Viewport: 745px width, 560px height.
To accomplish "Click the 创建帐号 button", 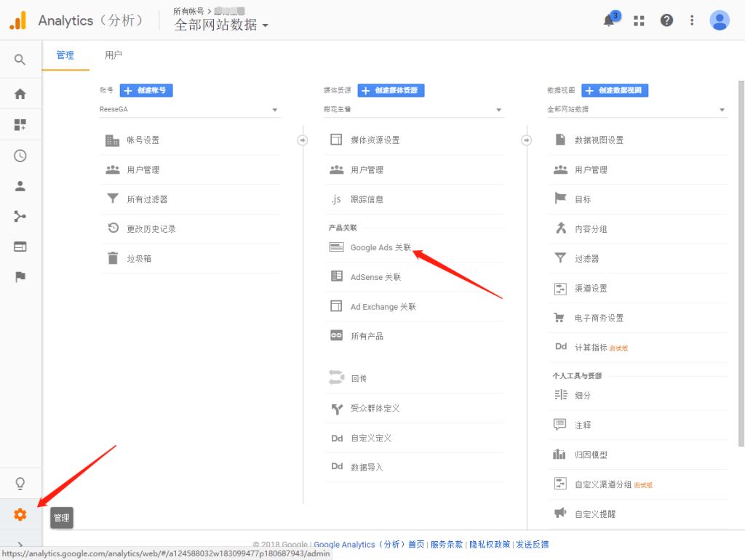I will tap(146, 90).
